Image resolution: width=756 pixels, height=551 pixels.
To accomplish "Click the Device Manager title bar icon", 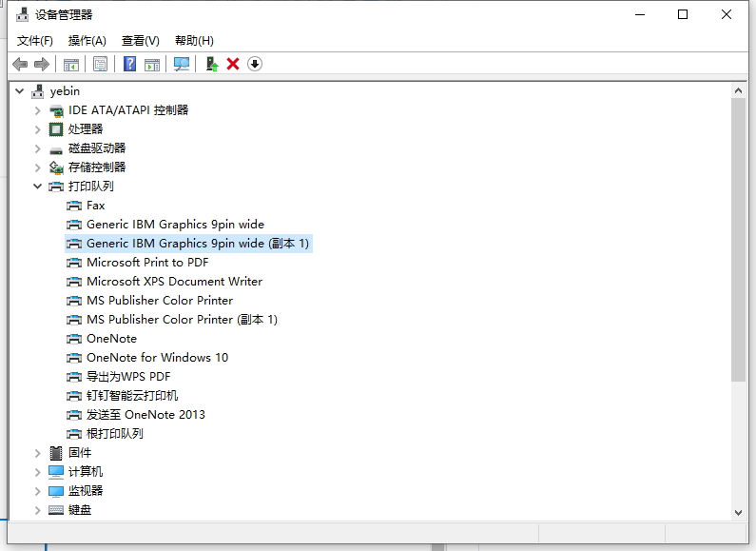I will point(22,15).
